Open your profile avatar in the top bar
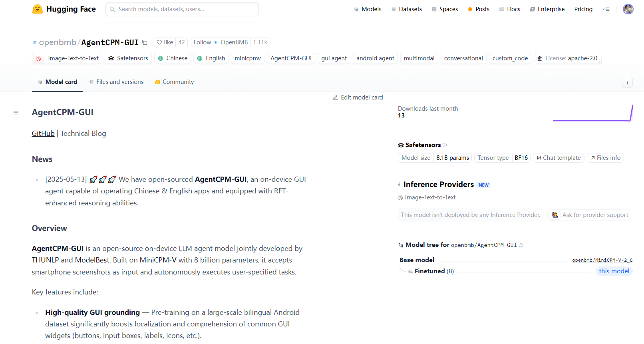 [x=628, y=9]
